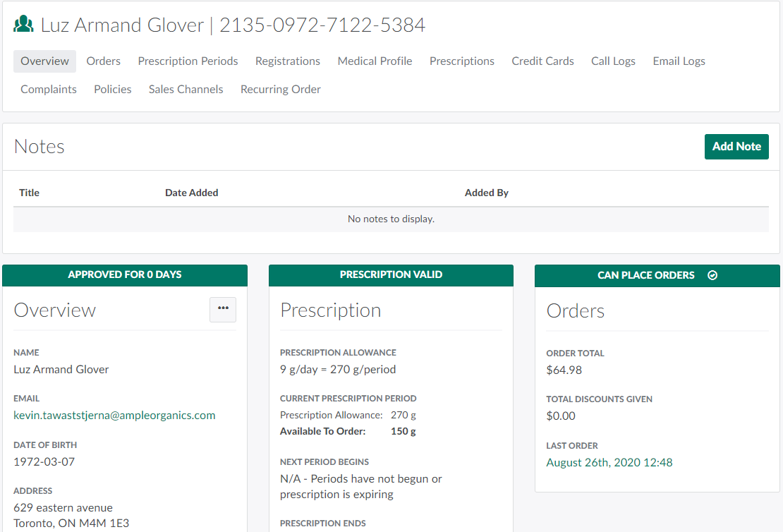This screenshot has width=783, height=532.
Task: Open the Prescription Periods tab
Action: coord(188,61)
